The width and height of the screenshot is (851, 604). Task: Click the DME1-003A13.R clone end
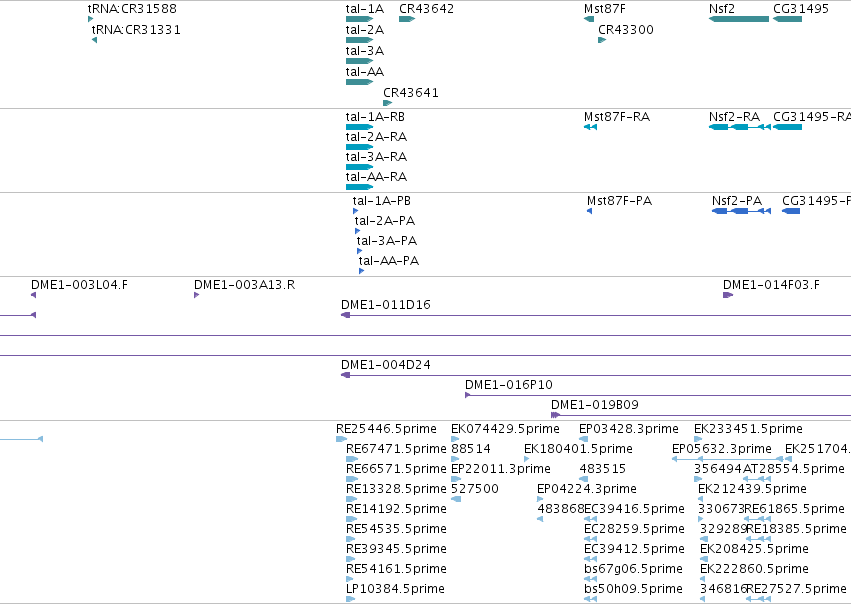click(x=196, y=295)
